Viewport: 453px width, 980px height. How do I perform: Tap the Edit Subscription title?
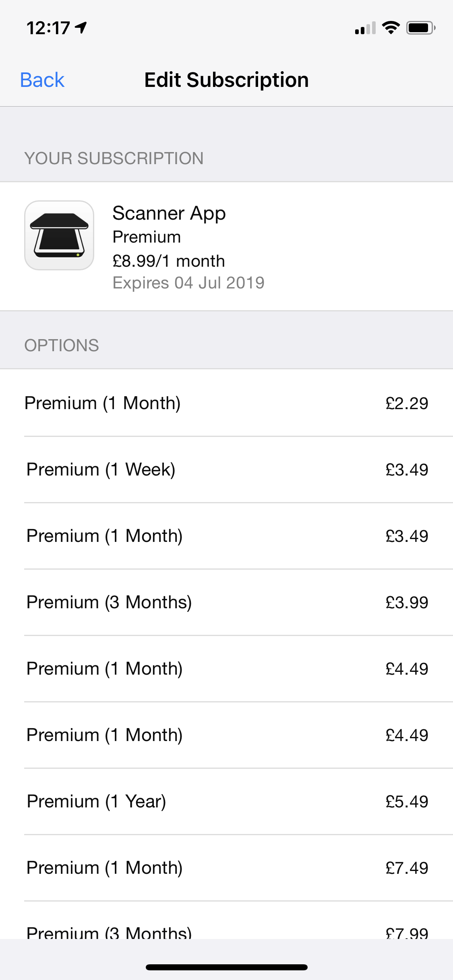click(227, 80)
